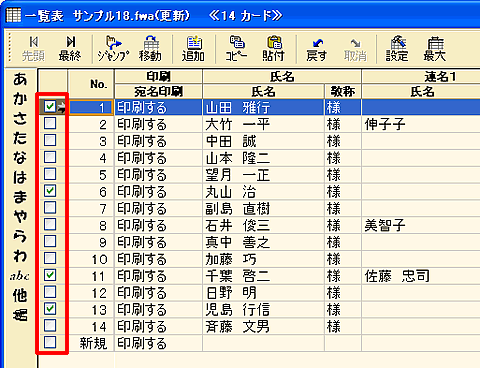Click the 様 honorific in row 10
The width and height of the screenshot is (480, 368).
(343, 259)
